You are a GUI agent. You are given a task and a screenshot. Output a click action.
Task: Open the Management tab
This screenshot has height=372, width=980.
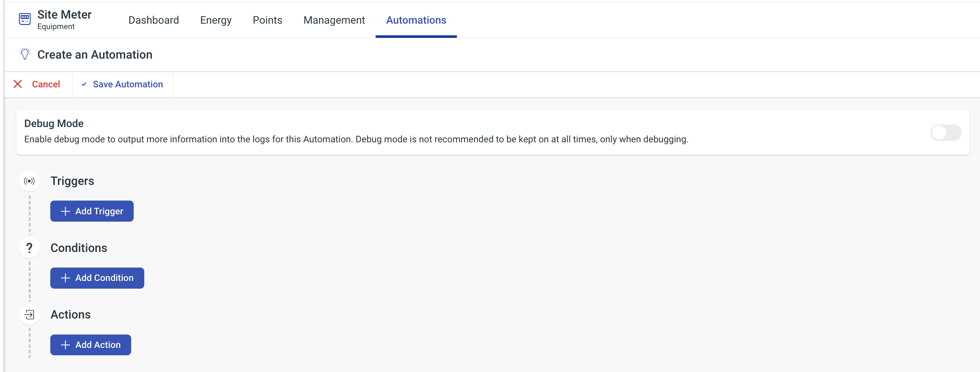click(334, 20)
